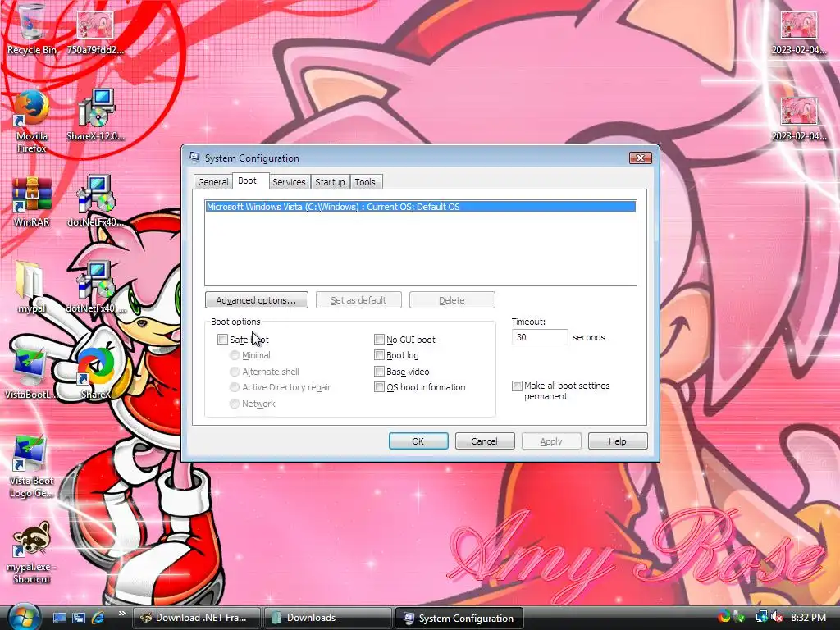
Task: Click the Apply button
Action: (551, 441)
